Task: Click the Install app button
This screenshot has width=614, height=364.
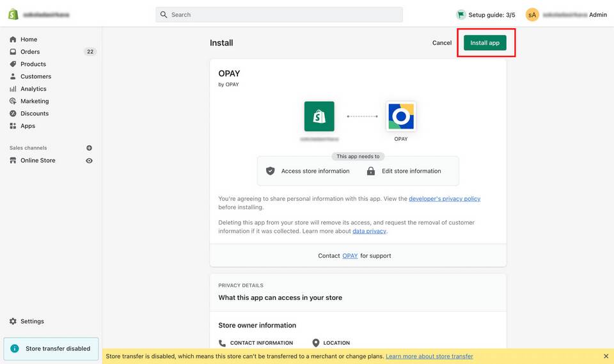Action: (485, 43)
